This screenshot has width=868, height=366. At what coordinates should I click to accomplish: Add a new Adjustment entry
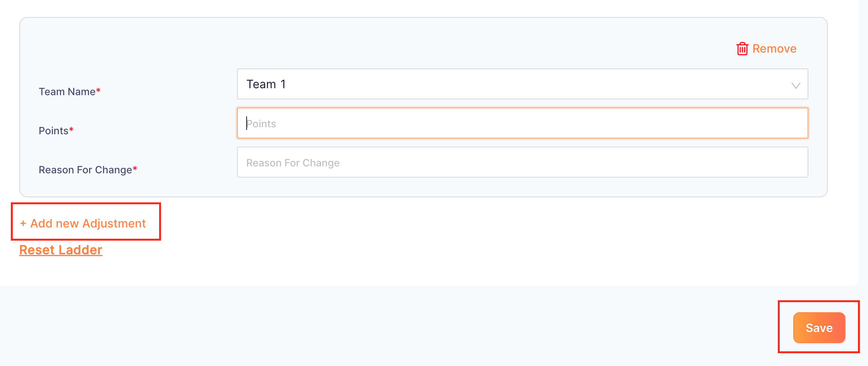83,223
